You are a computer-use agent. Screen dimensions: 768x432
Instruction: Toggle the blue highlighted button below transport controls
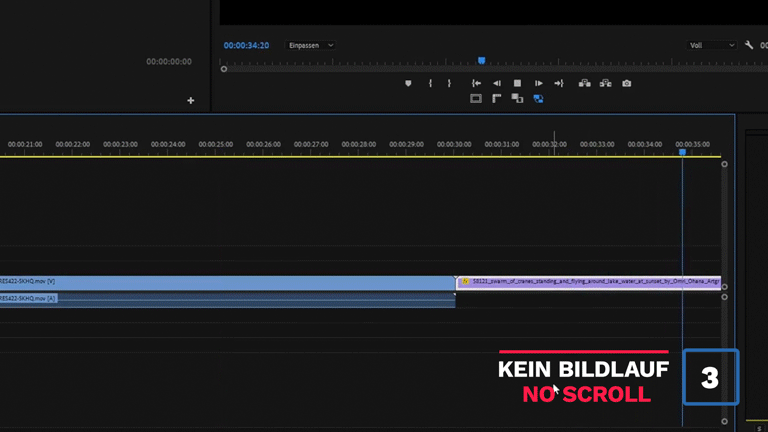click(538, 98)
